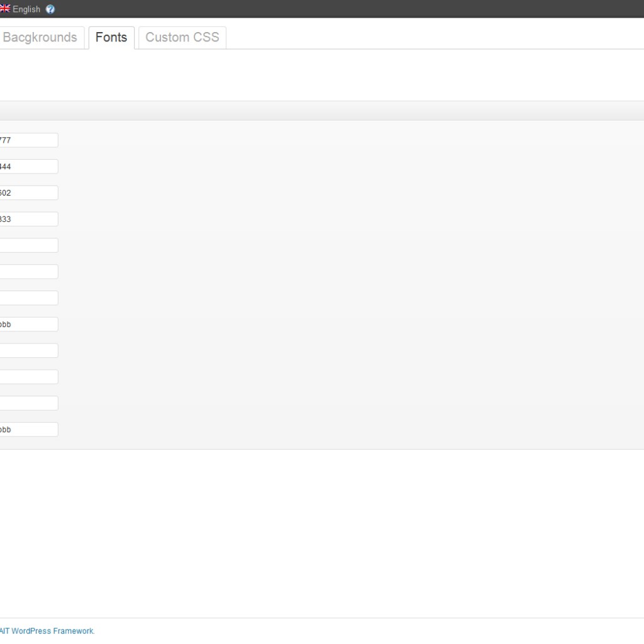Screen dimensions: 644x644
Task: Focus the middle empty field between 333 and bbb
Action: (28, 272)
